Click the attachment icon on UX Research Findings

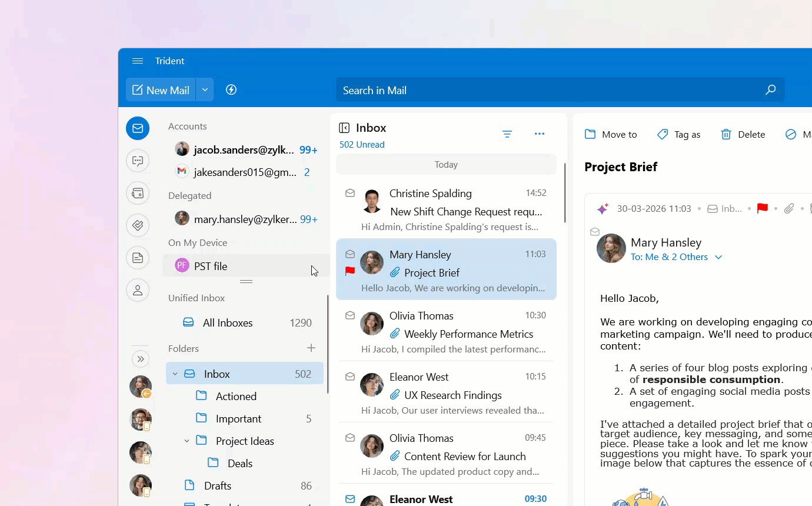pos(395,395)
